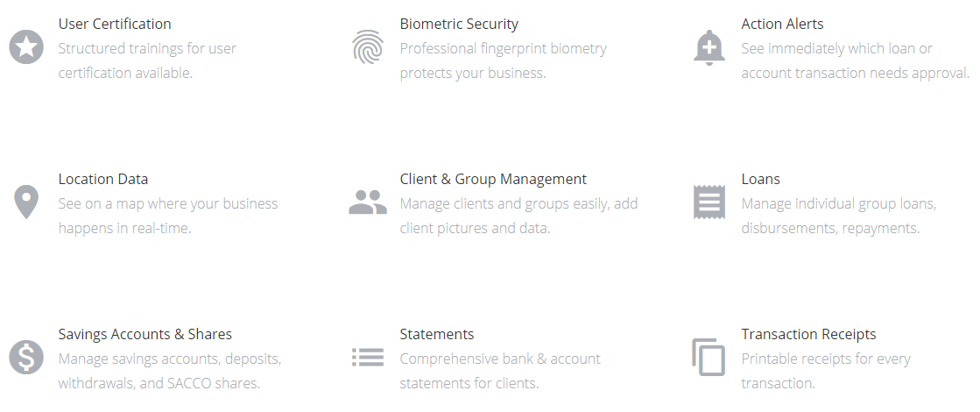Open Savings Accounts & Shares heading
This screenshot has height=412, width=980.
tap(145, 334)
